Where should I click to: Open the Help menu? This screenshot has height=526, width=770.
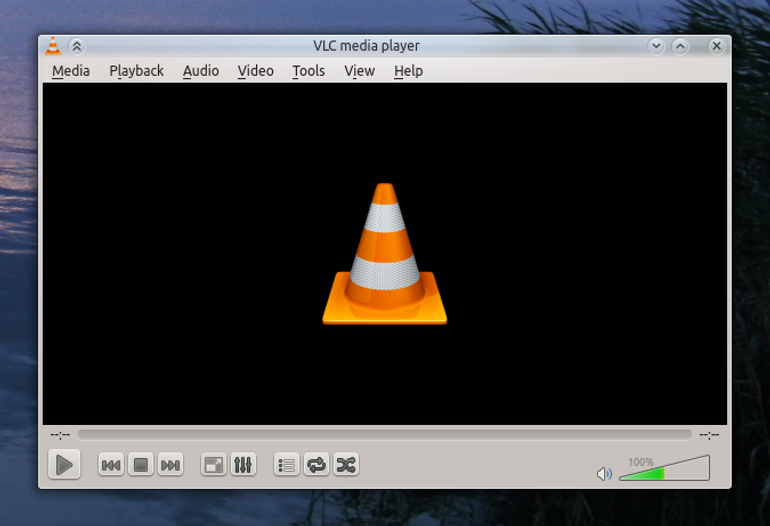[408, 71]
